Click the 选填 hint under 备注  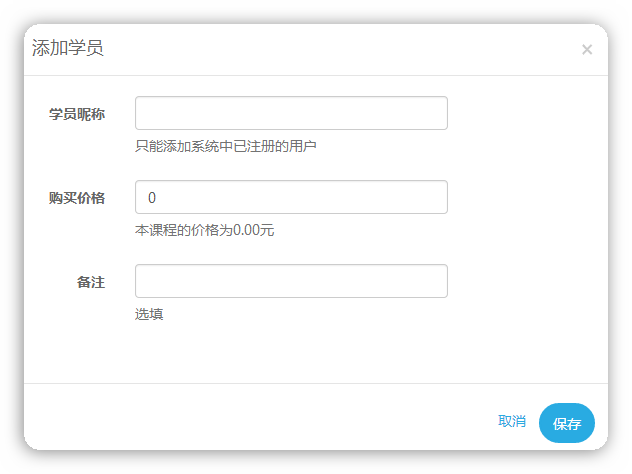149,314
